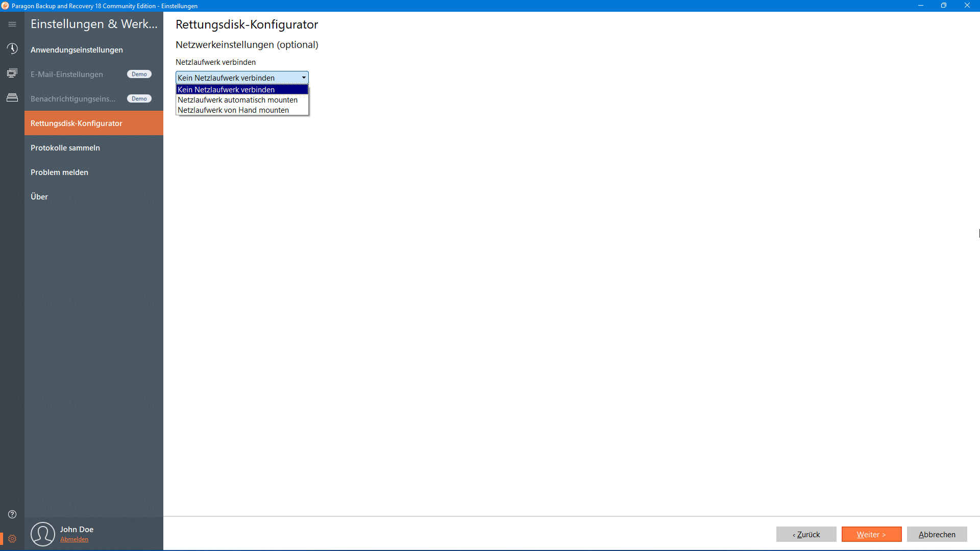Click the disk drive icon in sidebar
This screenshot has height=551, width=980.
coord(12,97)
